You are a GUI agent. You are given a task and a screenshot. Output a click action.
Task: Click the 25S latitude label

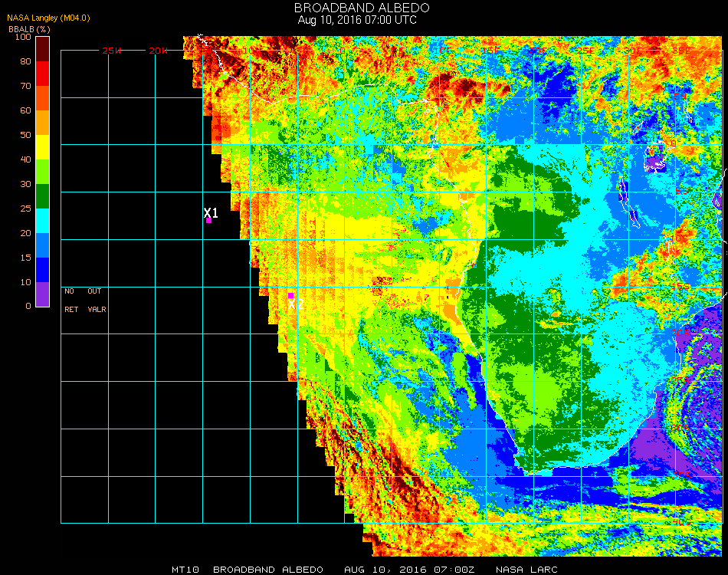680,381
